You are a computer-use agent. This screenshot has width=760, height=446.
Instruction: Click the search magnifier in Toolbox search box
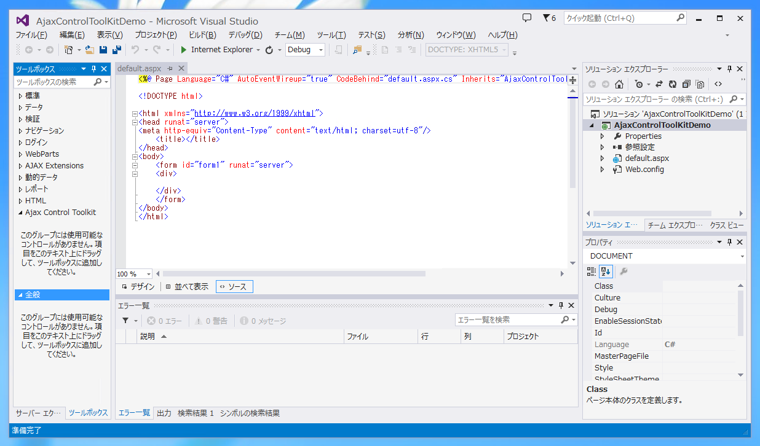[97, 82]
